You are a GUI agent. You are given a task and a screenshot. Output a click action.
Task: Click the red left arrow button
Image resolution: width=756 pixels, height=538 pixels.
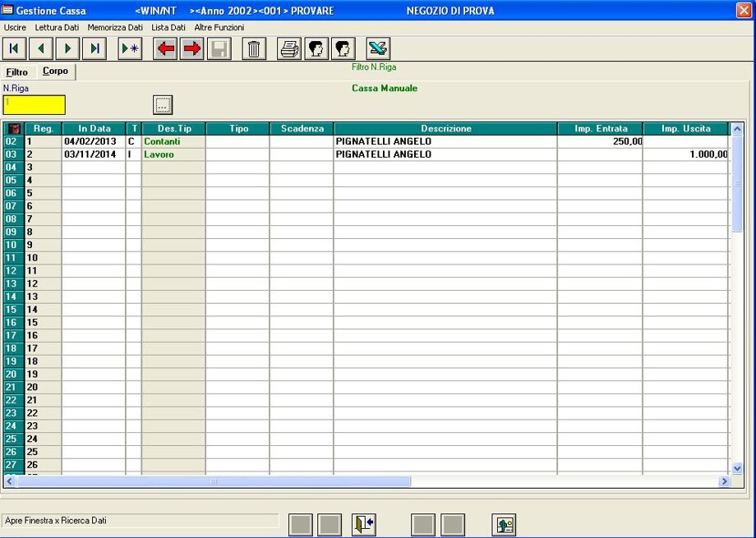(166, 48)
